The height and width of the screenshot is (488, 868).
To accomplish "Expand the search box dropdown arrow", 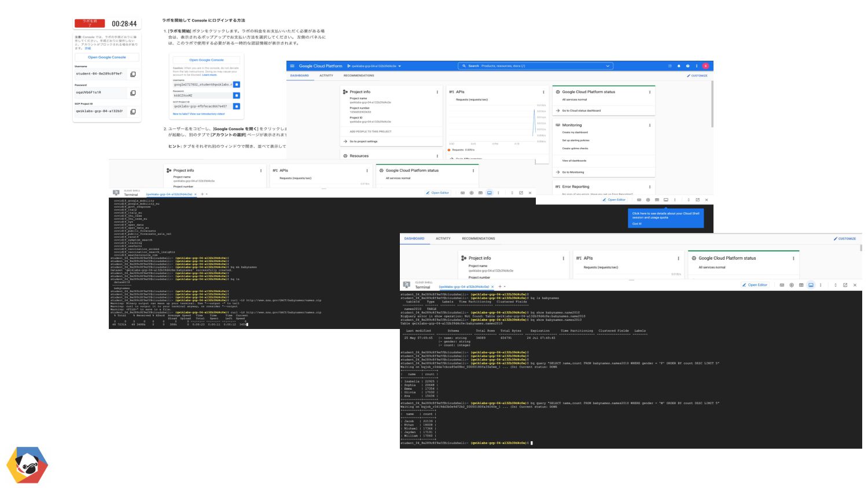I will [608, 66].
